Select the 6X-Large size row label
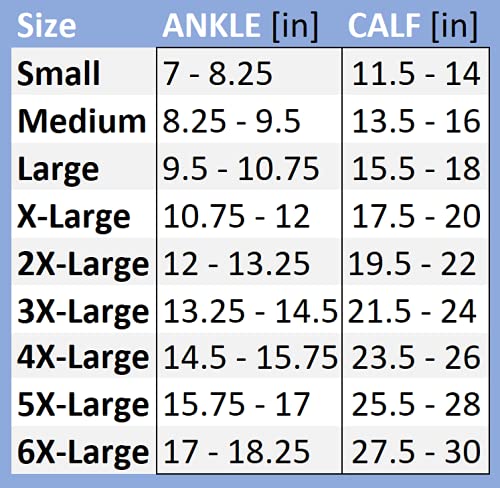 (x=83, y=454)
